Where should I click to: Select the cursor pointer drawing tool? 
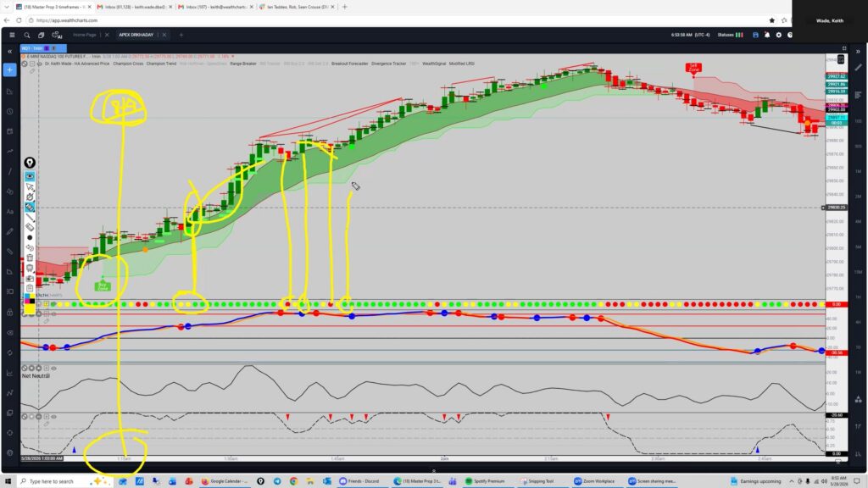click(30, 187)
